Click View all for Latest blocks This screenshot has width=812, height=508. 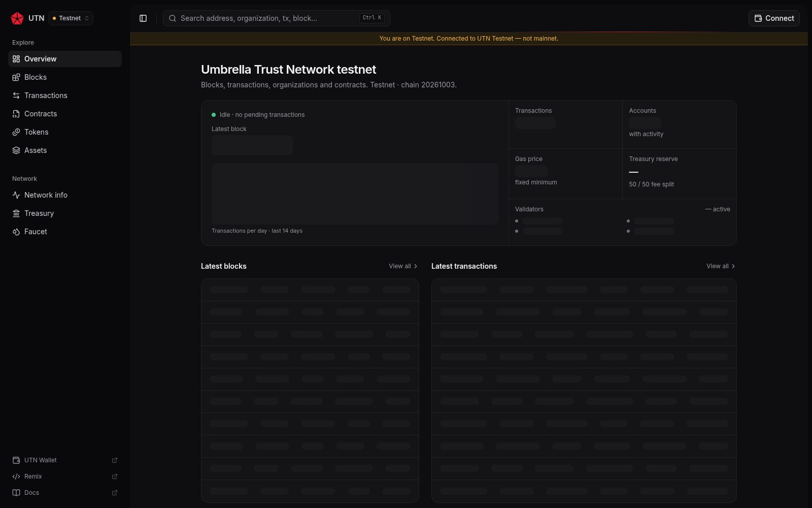[403, 266]
